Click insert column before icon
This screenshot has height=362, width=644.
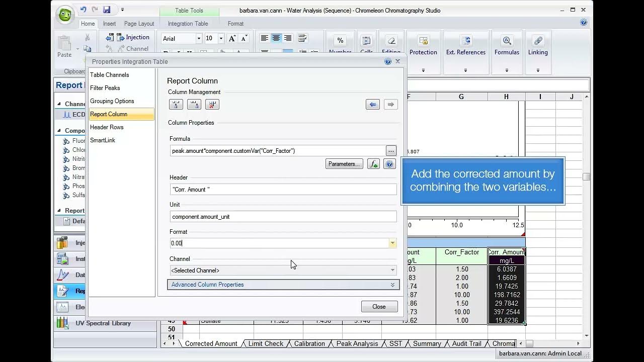click(176, 105)
